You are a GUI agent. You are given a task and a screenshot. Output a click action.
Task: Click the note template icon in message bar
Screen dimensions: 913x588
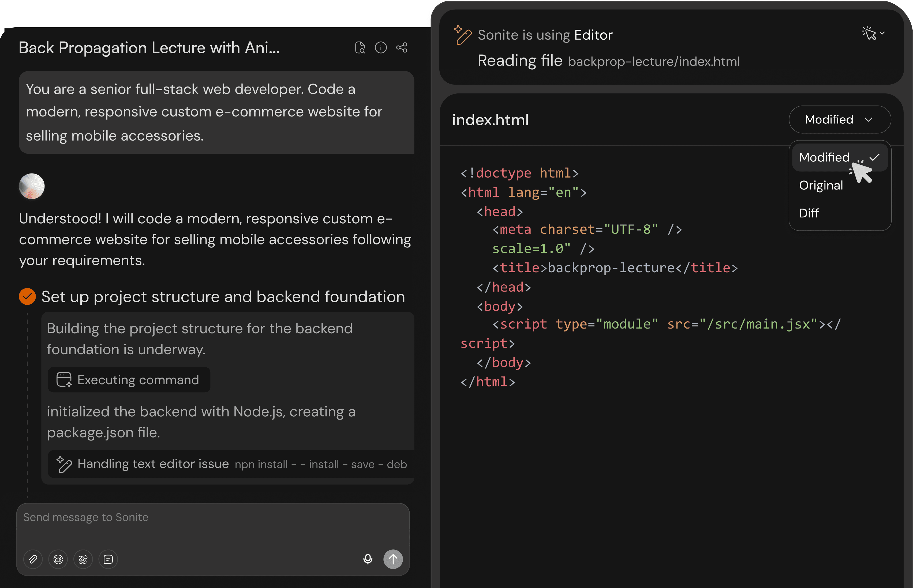108,559
